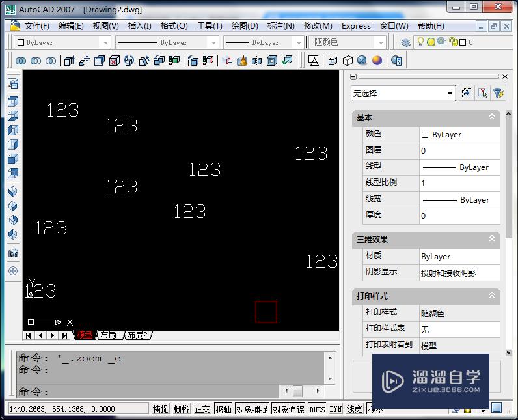Switch to the 布局1 layout tab
518x420 pixels.
(111, 335)
